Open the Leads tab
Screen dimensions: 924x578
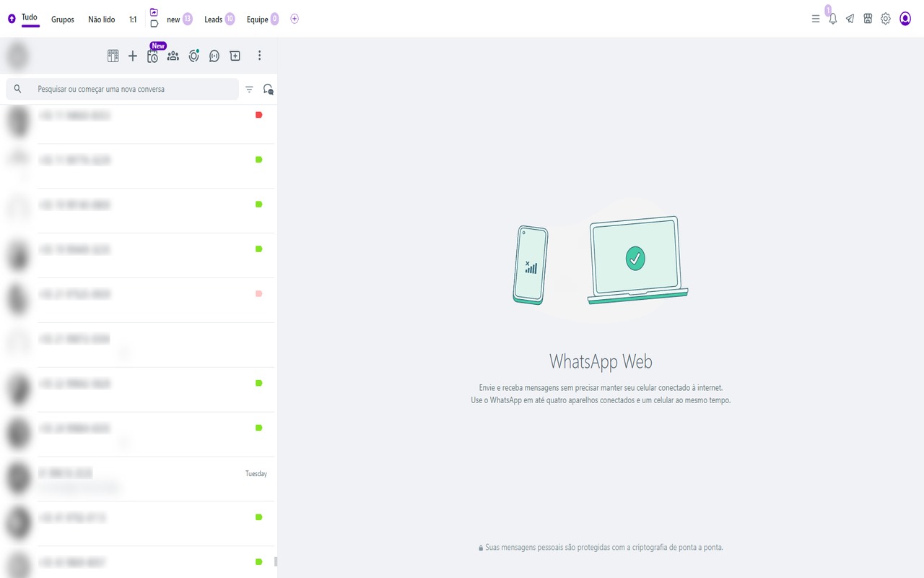click(219, 20)
